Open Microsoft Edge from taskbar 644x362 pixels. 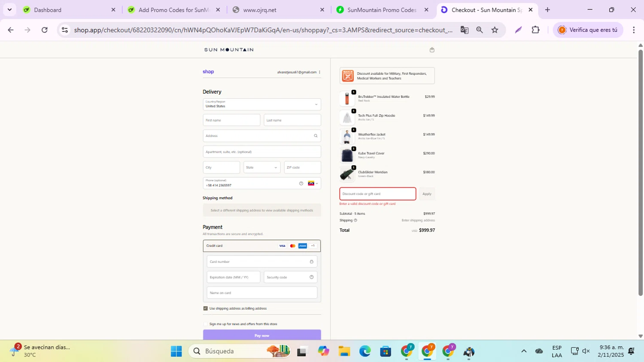[x=365, y=351]
